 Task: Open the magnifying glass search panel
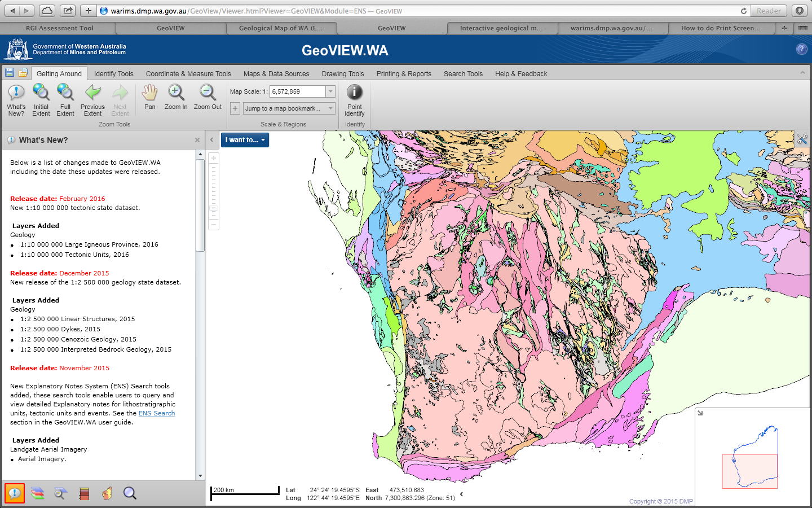click(x=130, y=493)
